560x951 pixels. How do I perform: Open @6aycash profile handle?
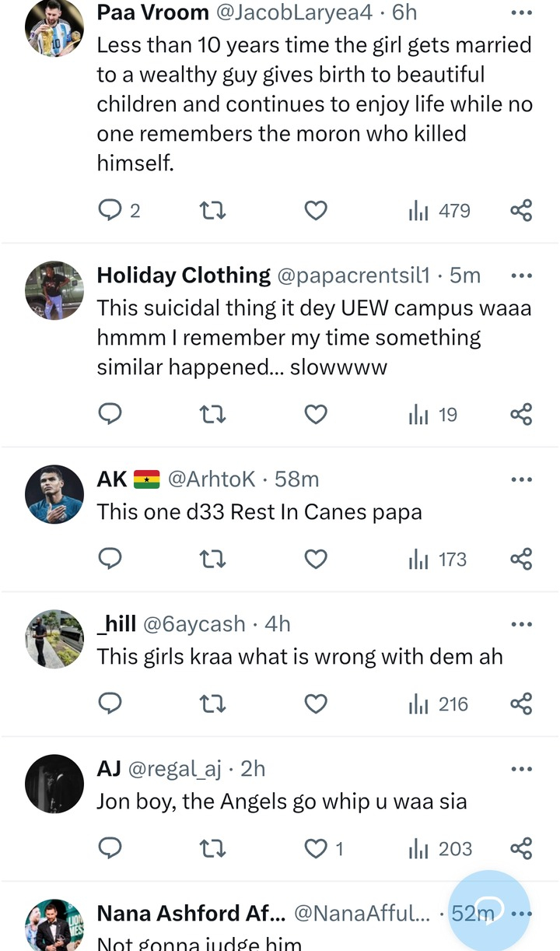click(x=194, y=624)
